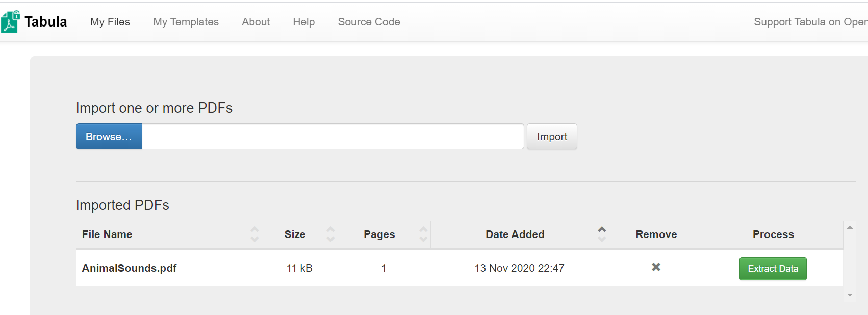Sort by Pages arrows icon
The image size is (868, 315).
pos(423,234)
